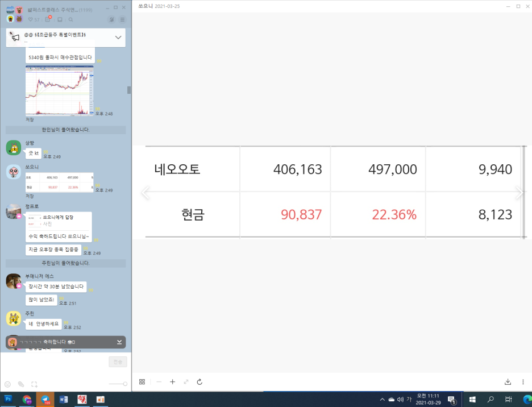Image resolution: width=532 pixels, height=407 pixels.
Task: Zoom in with the plus icon in viewer
Action: (x=172, y=382)
